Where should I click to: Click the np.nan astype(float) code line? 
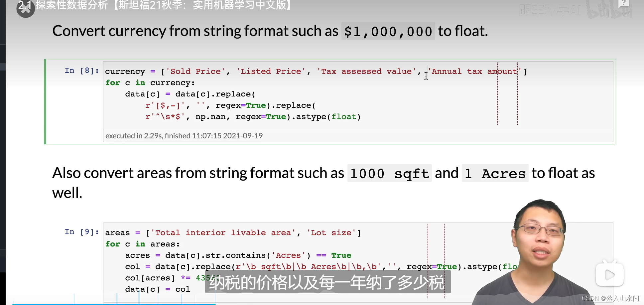click(x=253, y=117)
